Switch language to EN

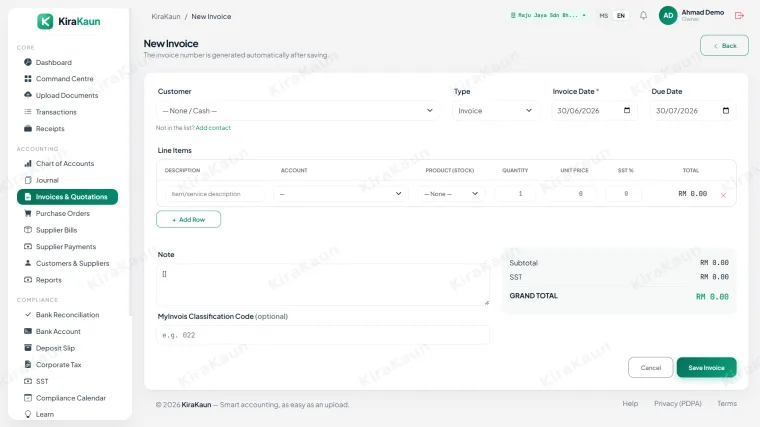[x=620, y=16]
